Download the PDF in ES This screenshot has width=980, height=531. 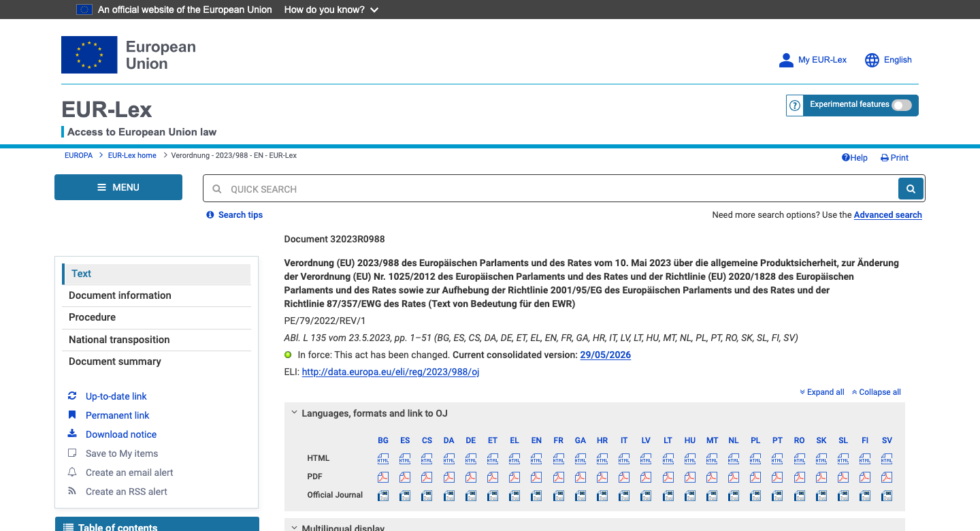pos(405,477)
